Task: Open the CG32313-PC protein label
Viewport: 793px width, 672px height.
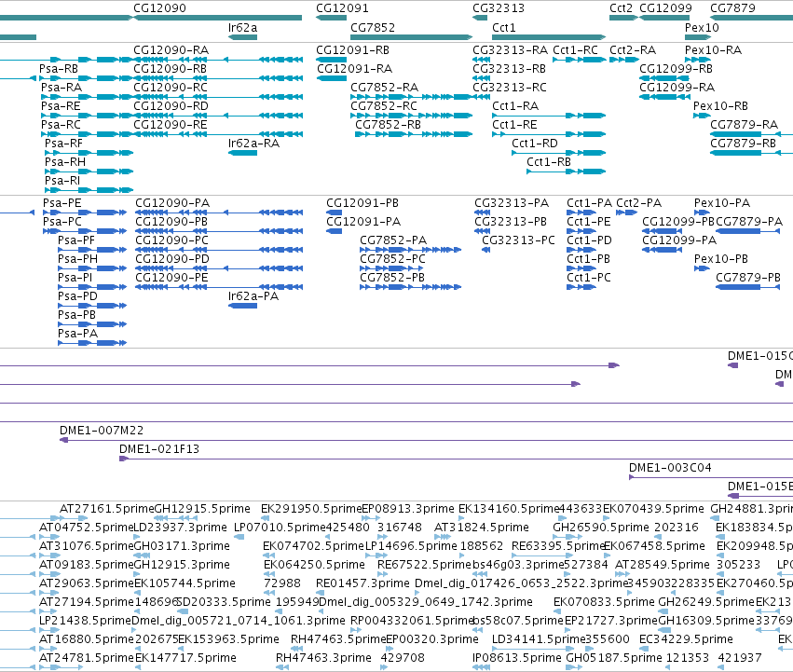Action: 518,240
